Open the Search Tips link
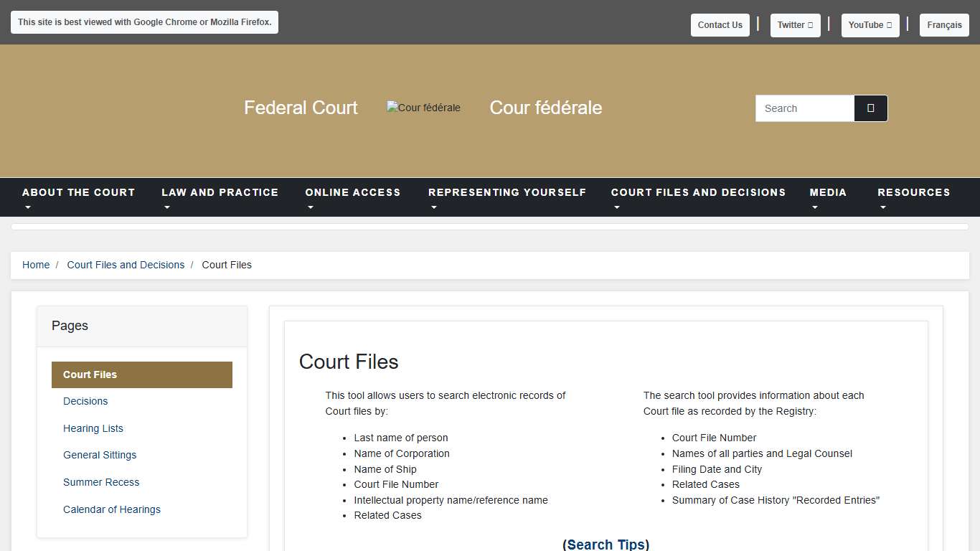The width and height of the screenshot is (980, 551). (x=606, y=544)
